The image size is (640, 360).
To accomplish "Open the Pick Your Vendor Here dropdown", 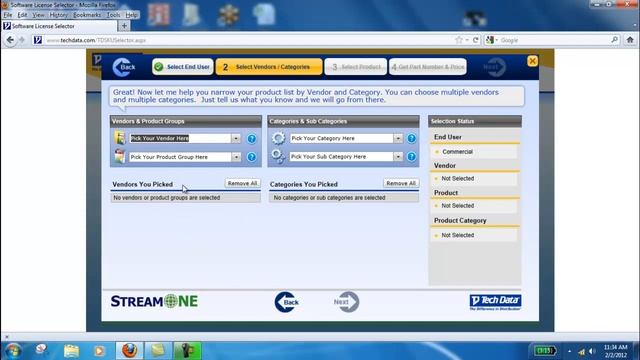I will [236, 138].
